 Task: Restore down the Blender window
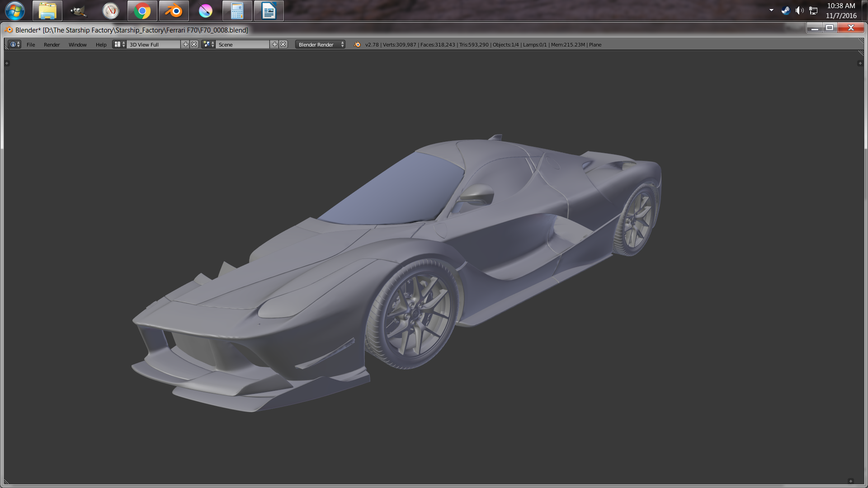[x=830, y=28]
